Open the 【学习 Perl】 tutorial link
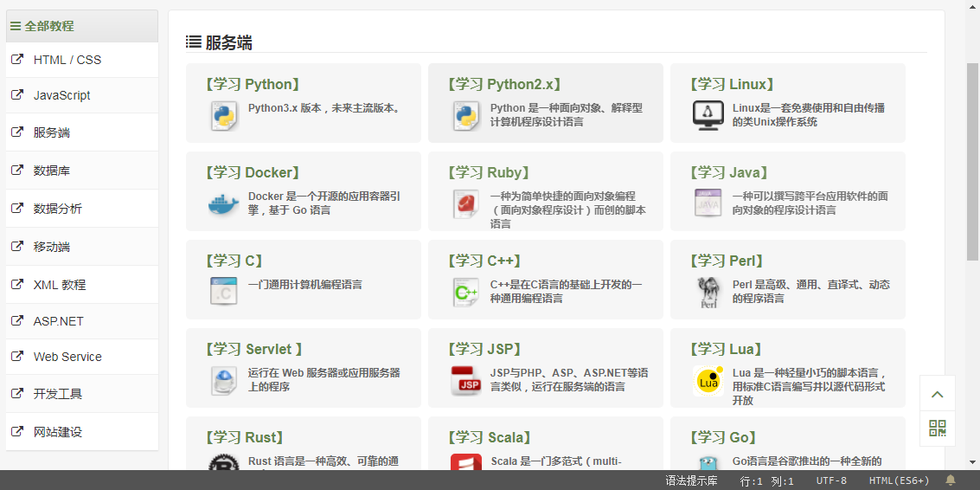Screen dimensions: 980x490 click(727, 261)
